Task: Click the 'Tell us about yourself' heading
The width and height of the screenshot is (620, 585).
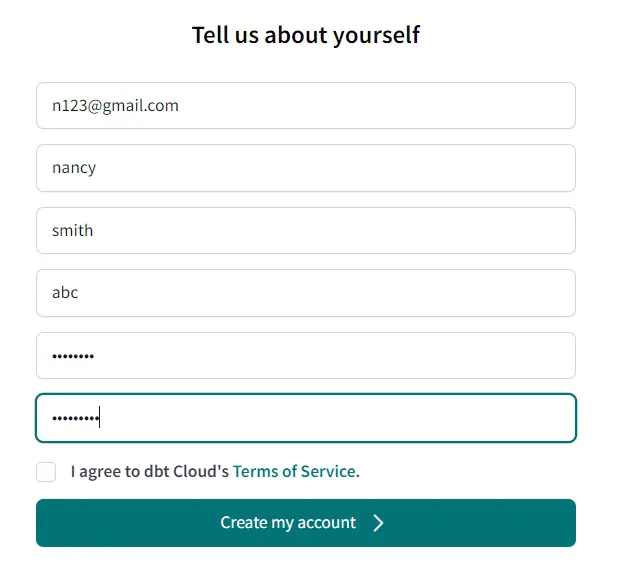Action: pos(306,36)
